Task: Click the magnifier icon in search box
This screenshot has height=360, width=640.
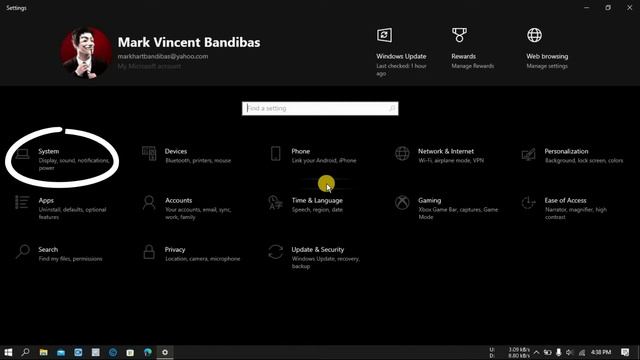Action: [x=392, y=108]
